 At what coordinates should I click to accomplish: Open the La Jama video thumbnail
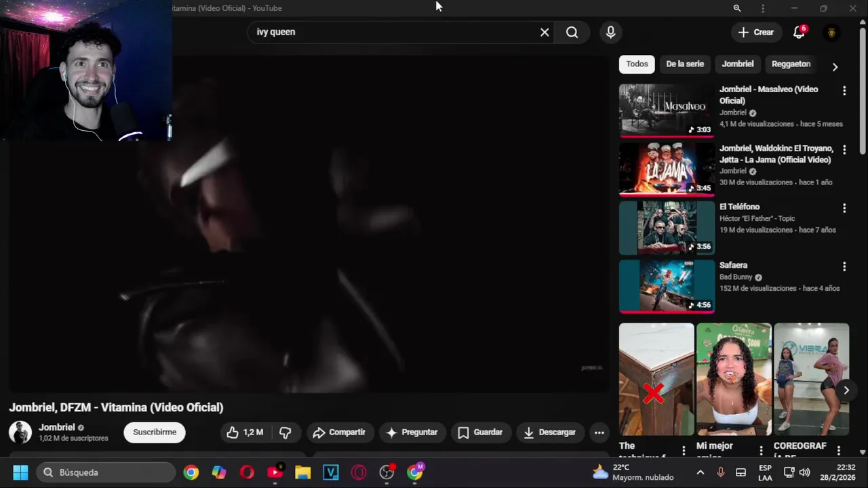(x=667, y=169)
